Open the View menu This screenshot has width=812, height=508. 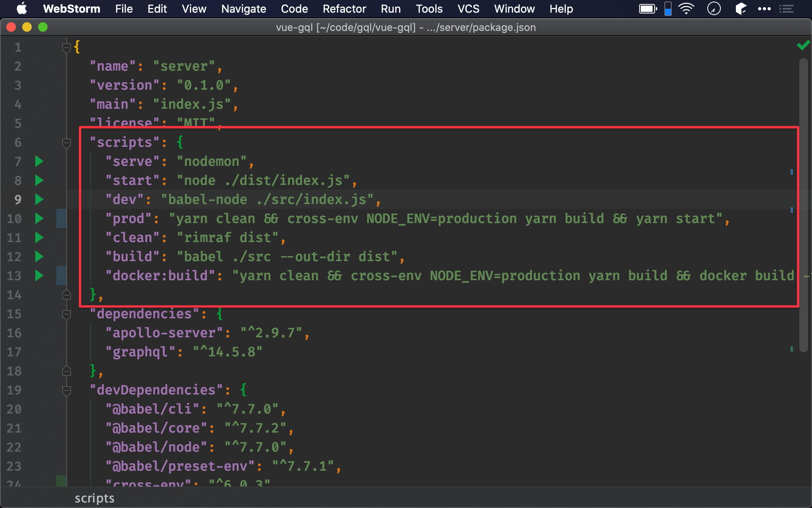point(194,9)
